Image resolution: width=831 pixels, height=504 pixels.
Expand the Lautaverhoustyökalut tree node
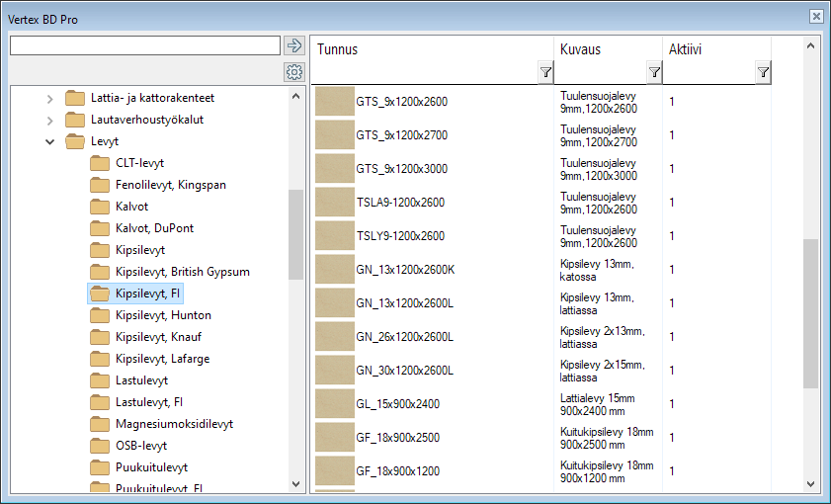coord(50,120)
